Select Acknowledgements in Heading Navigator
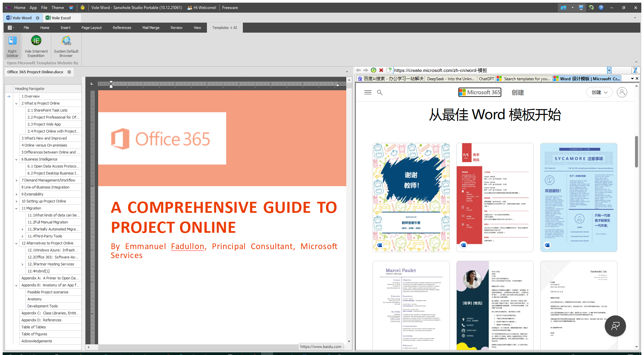This screenshot has height=355, width=644. coord(50,341)
